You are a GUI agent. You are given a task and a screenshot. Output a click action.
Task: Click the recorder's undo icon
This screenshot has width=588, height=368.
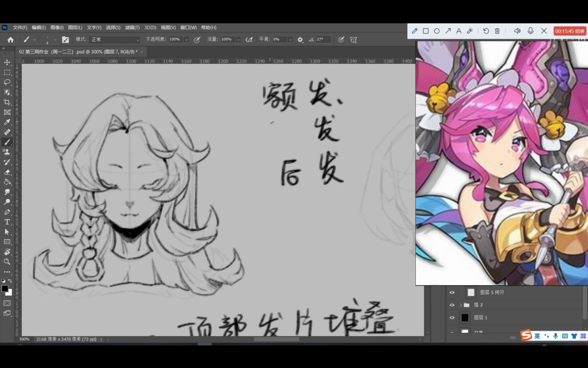(x=486, y=31)
